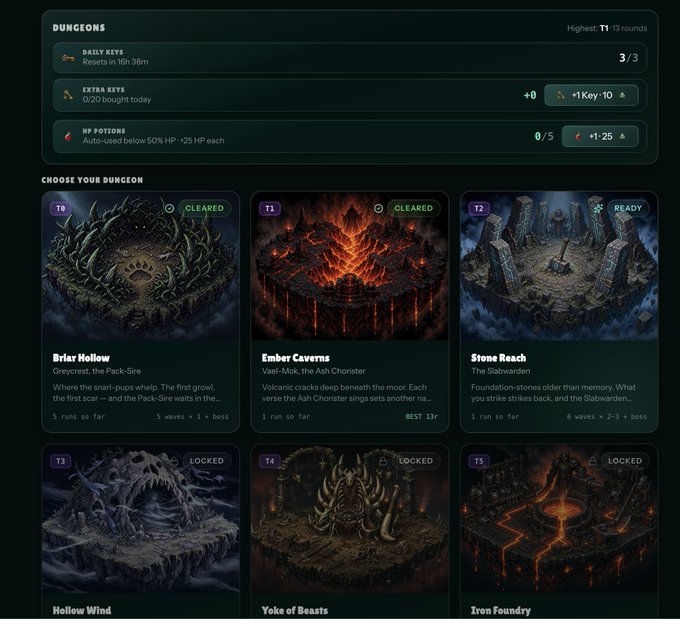Image resolution: width=680 pixels, height=619 pixels.
Task: Click the lock icon on Yoke of Beasts
Action: [383, 461]
